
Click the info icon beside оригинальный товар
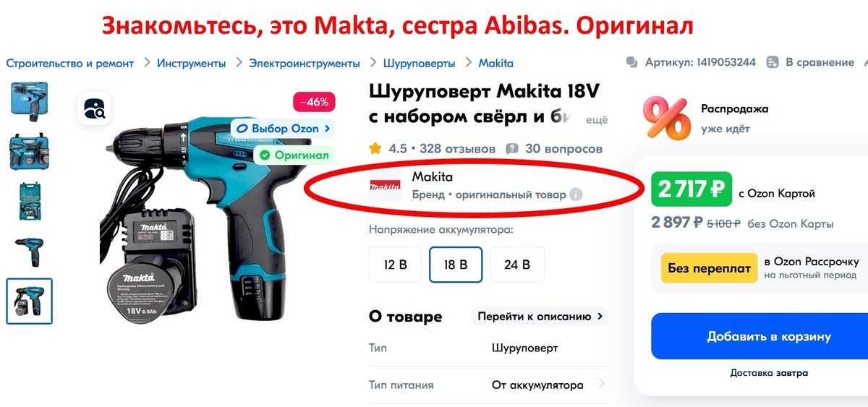point(576,194)
